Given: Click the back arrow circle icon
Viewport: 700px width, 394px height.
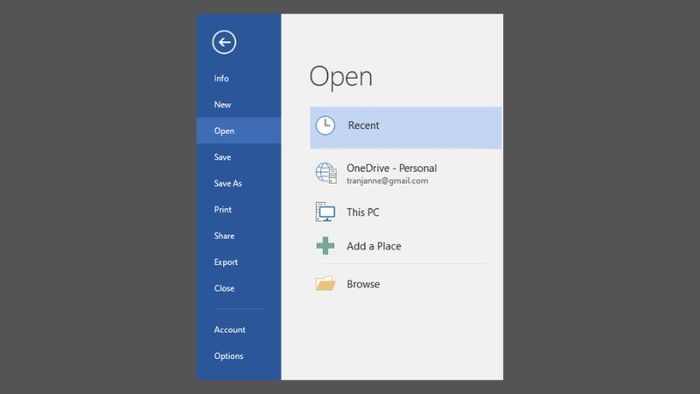Looking at the screenshot, I should (224, 42).
